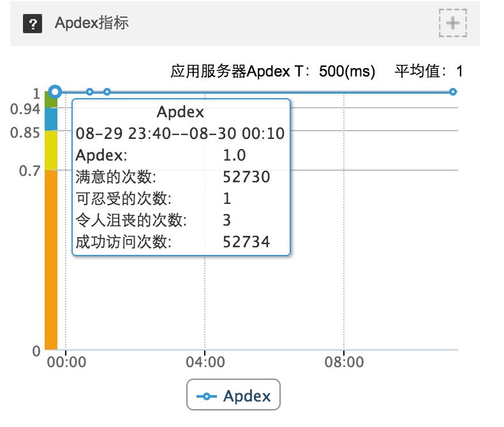
Task: Click the 应用服务器Apdex T: 500(ms) label
Action: pos(272,71)
